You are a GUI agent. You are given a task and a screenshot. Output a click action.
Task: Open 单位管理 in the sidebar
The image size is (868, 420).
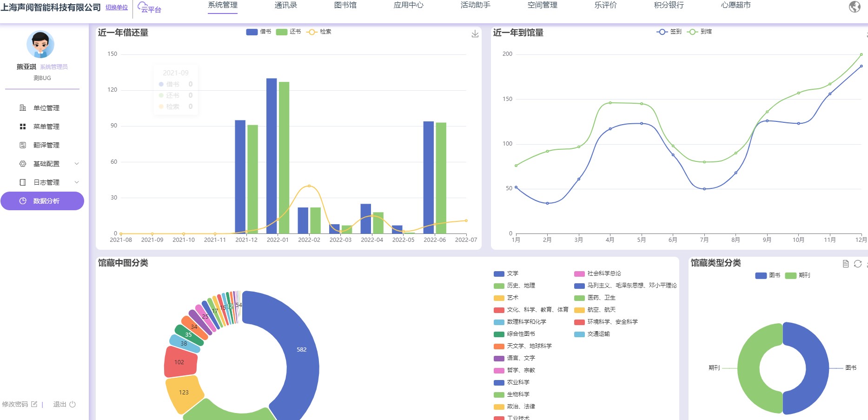pos(42,108)
